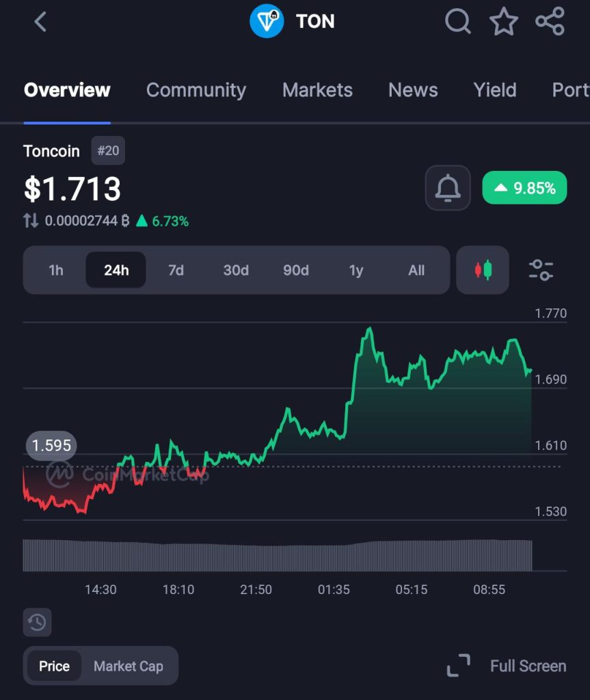590x700 pixels.
Task: Choose the 7d chart range
Action: point(176,270)
